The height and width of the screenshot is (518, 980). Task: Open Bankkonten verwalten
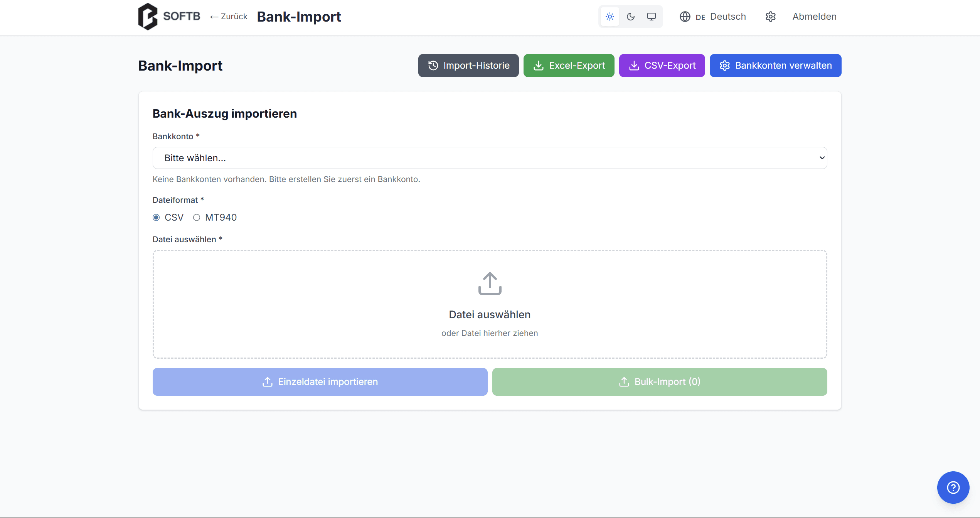775,66
